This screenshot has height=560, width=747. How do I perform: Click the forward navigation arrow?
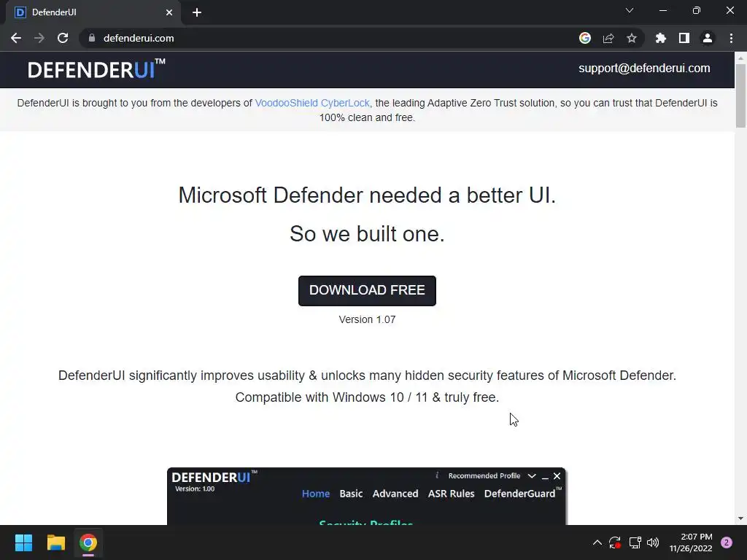(39, 38)
